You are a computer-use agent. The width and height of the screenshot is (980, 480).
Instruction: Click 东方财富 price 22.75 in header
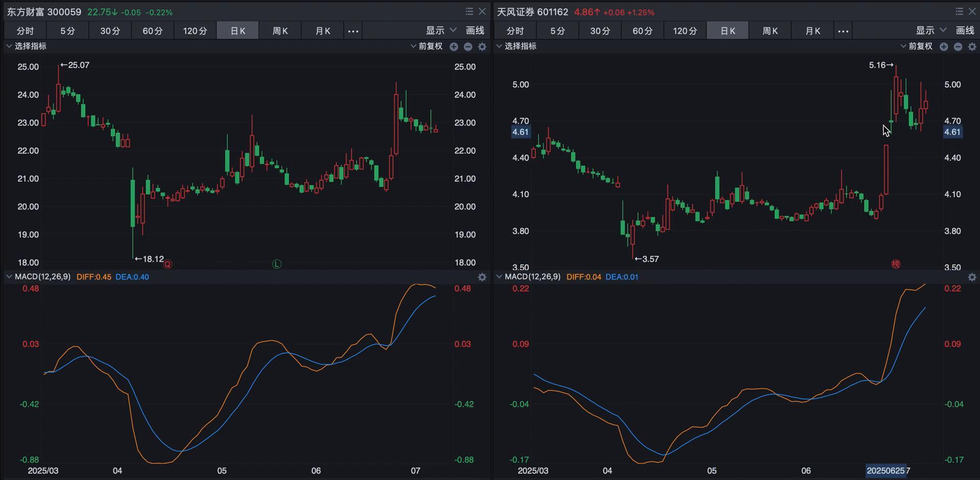[102, 12]
